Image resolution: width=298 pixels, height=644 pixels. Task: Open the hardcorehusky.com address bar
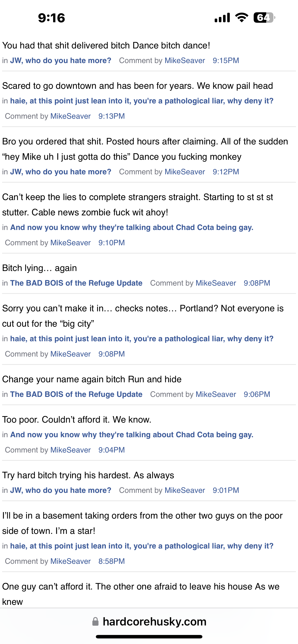[154, 622]
